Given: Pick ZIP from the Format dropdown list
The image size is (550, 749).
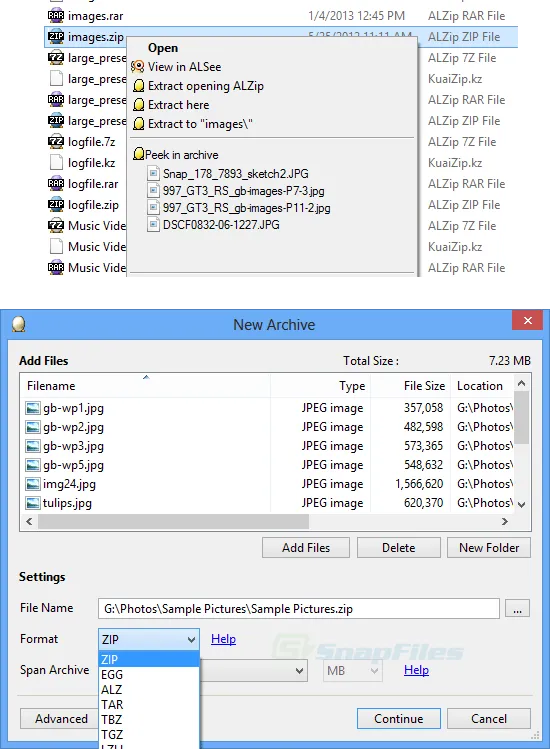Looking at the screenshot, I should [x=149, y=659].
